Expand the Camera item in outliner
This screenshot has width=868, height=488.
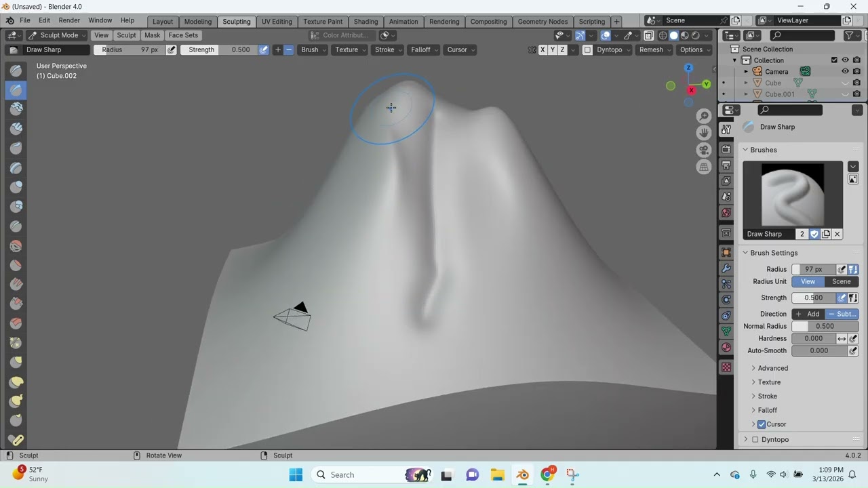746,71
